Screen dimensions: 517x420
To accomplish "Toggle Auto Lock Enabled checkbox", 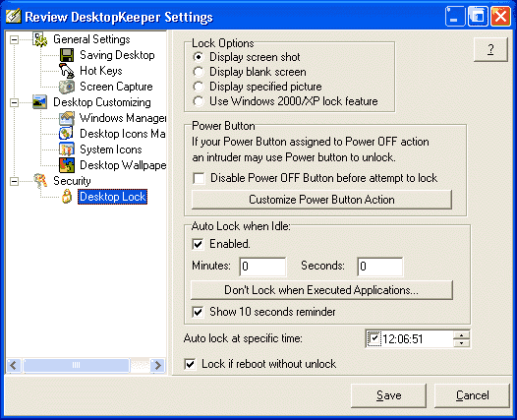I will point(198,245).
